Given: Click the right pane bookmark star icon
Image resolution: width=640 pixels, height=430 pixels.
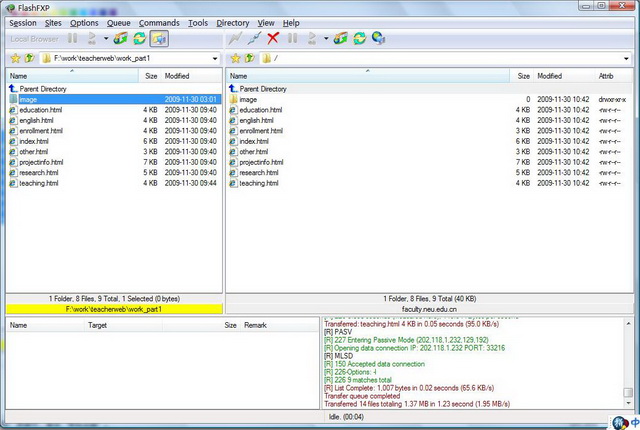Looking at the screenshot, I should pyautogui.click(x=236, y=58).
